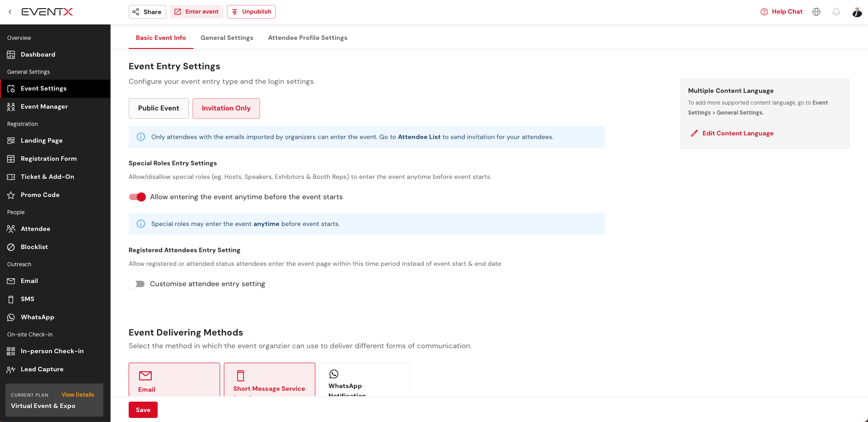
Task: Click the Event Settings sidebar icon
Action: coord(11,89)
